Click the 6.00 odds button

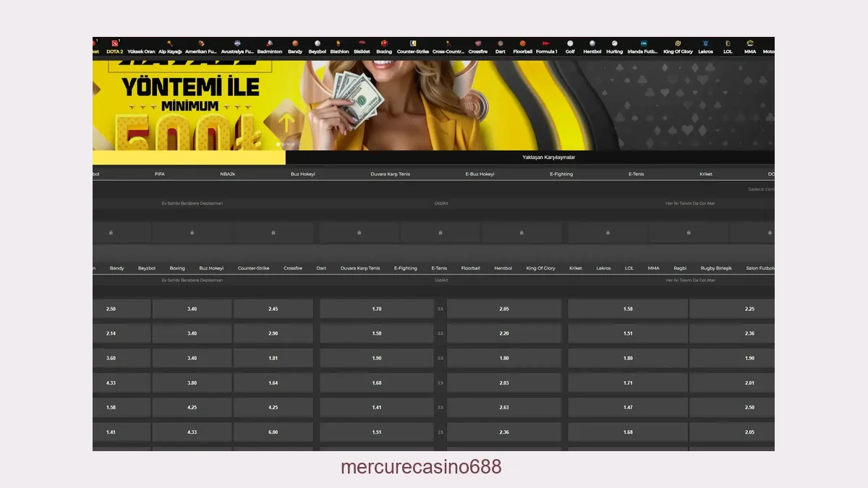pyautogui.click(x=273, y=432)
